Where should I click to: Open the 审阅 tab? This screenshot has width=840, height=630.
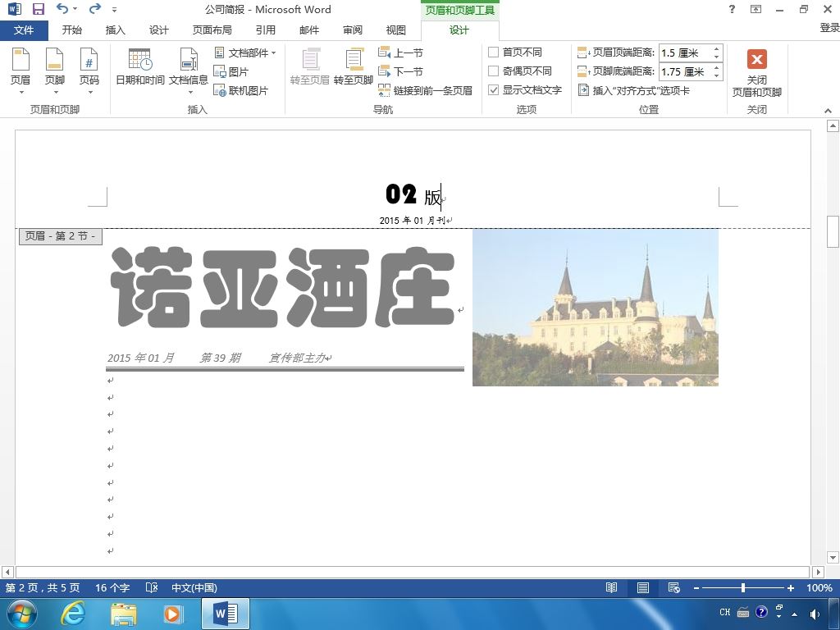[353, 30]
